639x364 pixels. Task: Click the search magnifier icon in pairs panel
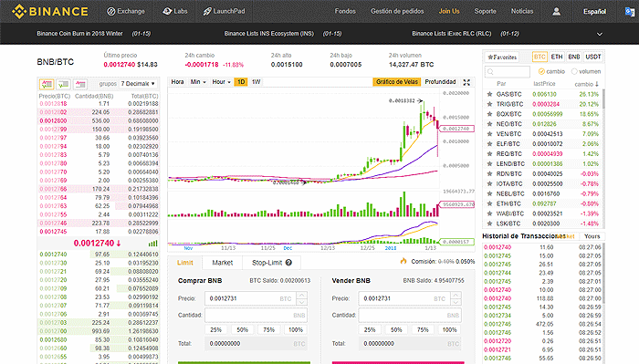491,72
